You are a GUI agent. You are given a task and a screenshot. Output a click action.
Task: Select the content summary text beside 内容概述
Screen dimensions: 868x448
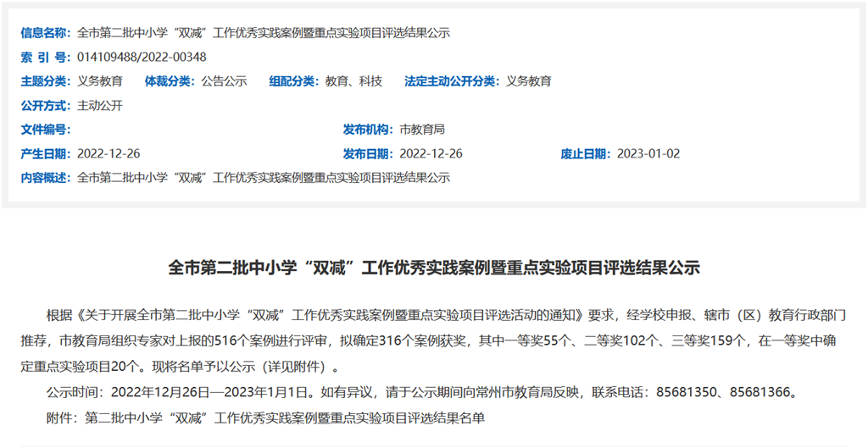(x=264, y=178)
